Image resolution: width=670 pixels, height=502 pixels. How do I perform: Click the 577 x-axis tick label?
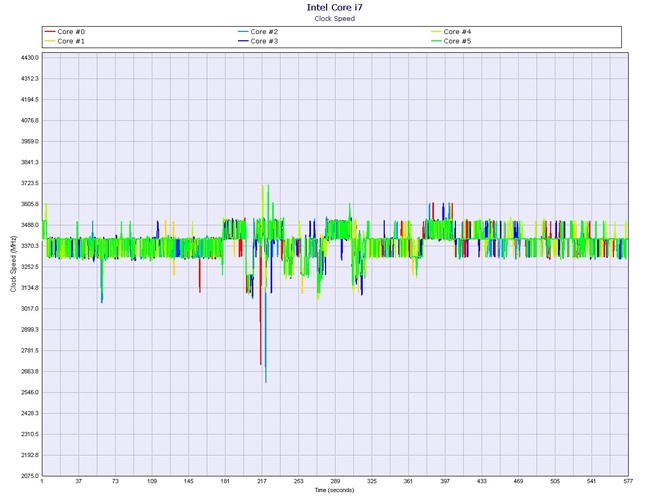pos(628,481)
